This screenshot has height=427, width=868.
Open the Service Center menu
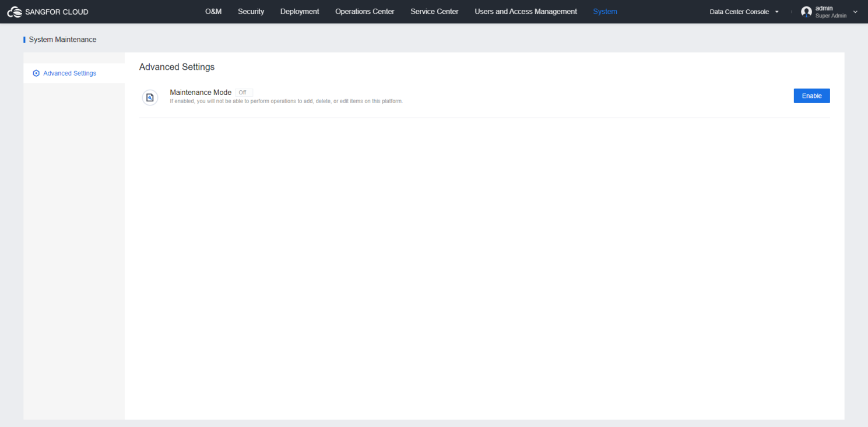click(434, 12)
